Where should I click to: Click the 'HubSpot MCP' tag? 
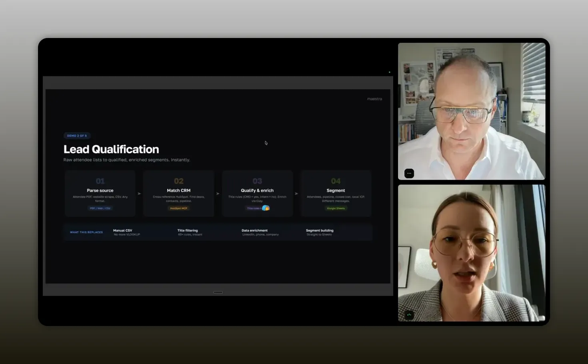click(x=179, y=208)
